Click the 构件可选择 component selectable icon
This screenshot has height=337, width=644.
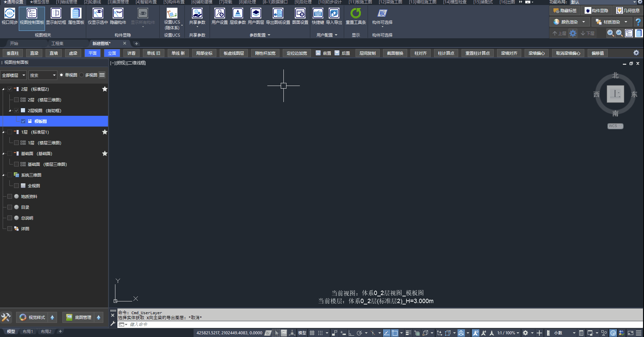(x=382, y=16)
